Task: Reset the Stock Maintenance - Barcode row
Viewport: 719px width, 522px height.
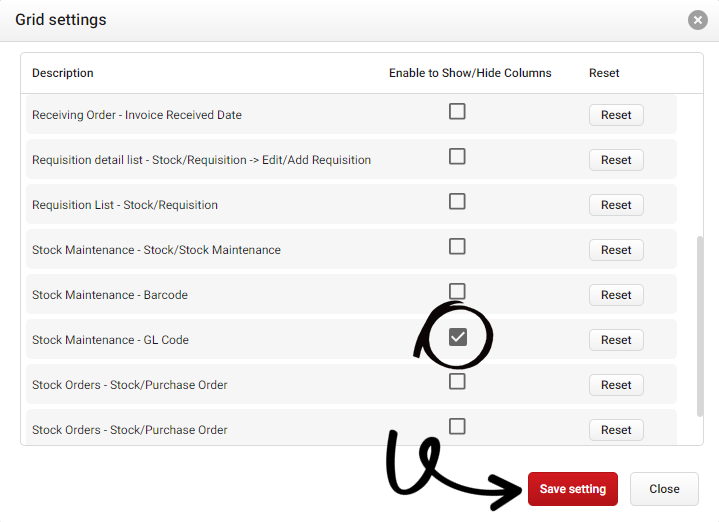Action: tap(616, 295)
